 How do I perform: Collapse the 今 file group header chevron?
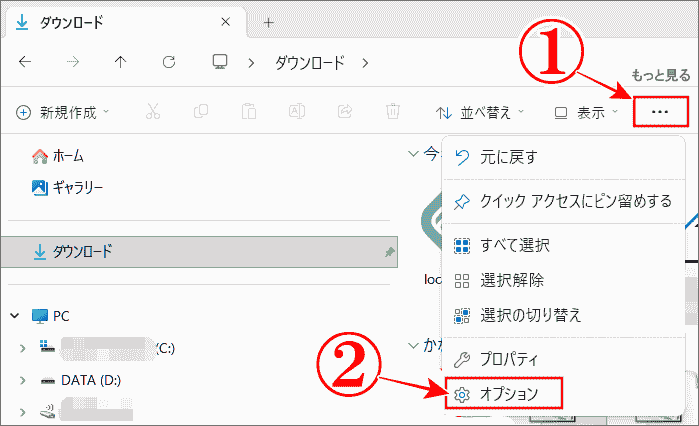413,154
